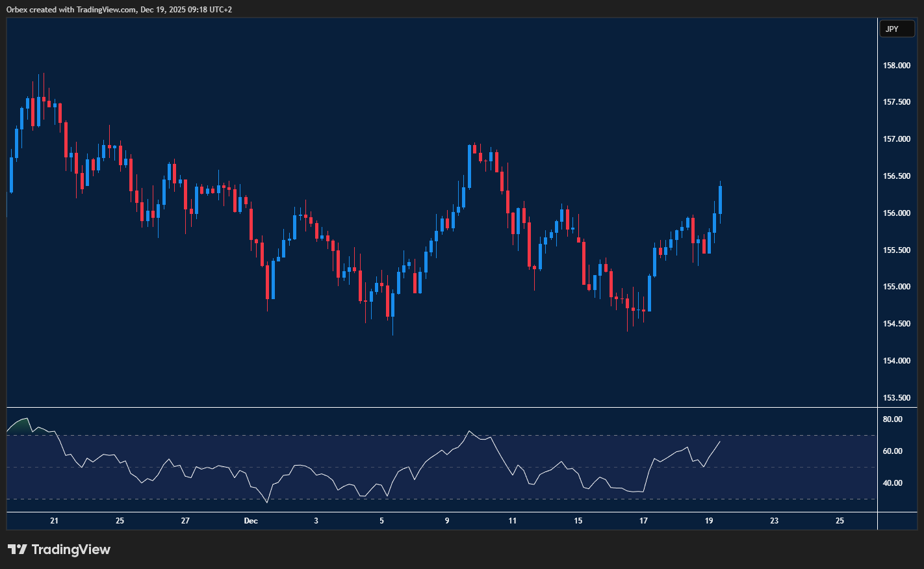Screen dimensions: 924x569
Task: Click date 23 on the time axis
Action: pyautogui.click(x=775, y=521)
